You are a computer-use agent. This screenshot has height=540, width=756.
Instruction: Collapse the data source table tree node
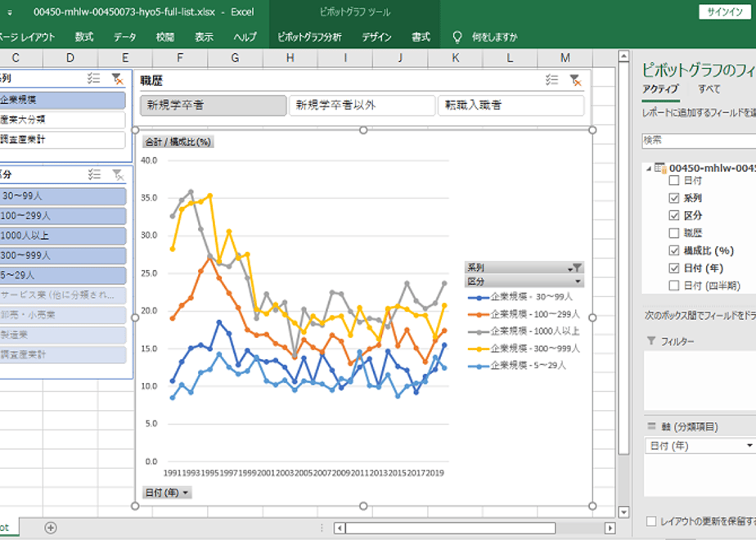coord(649,169)
